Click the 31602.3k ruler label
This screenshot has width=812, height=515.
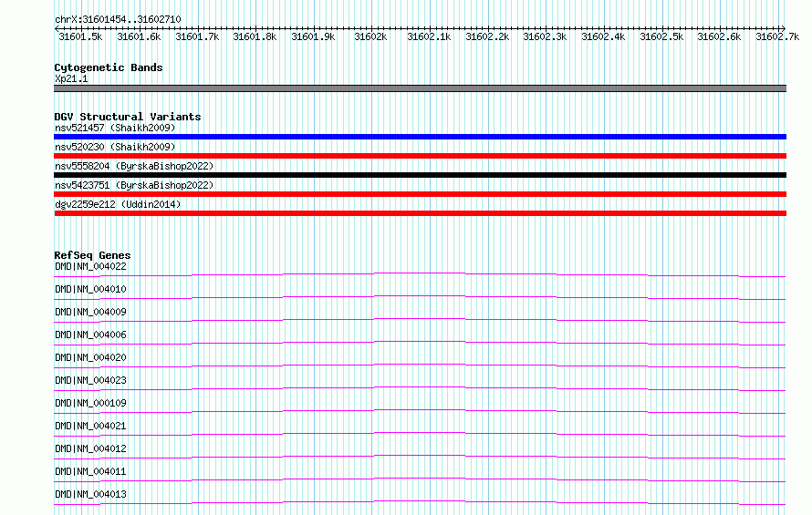pyautogui.click(x=545, y=36)
